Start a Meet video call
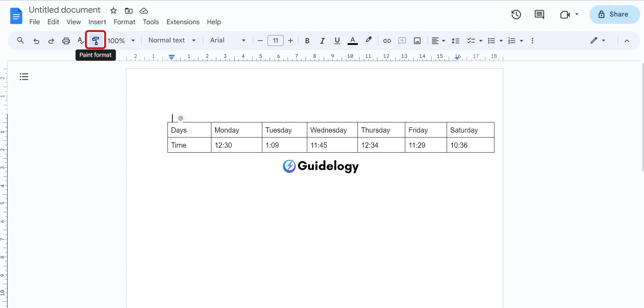The image size is (644, 308). pos(565,14)
